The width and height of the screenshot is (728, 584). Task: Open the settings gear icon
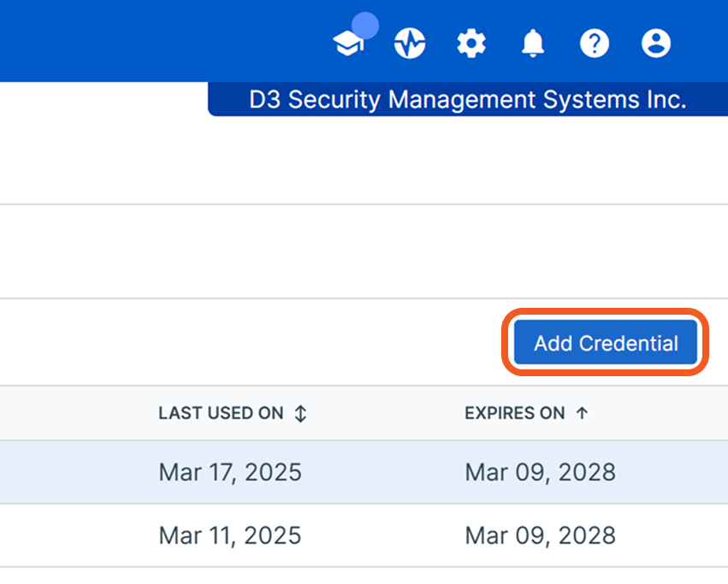coord(471,43)
